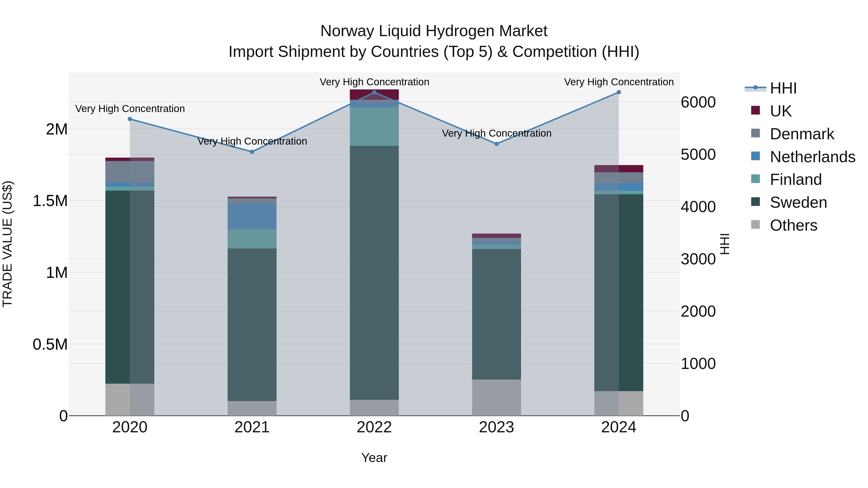868x488 pixels.
Task: Click the Finland teal legend swatch
Action: coord(755,179)
